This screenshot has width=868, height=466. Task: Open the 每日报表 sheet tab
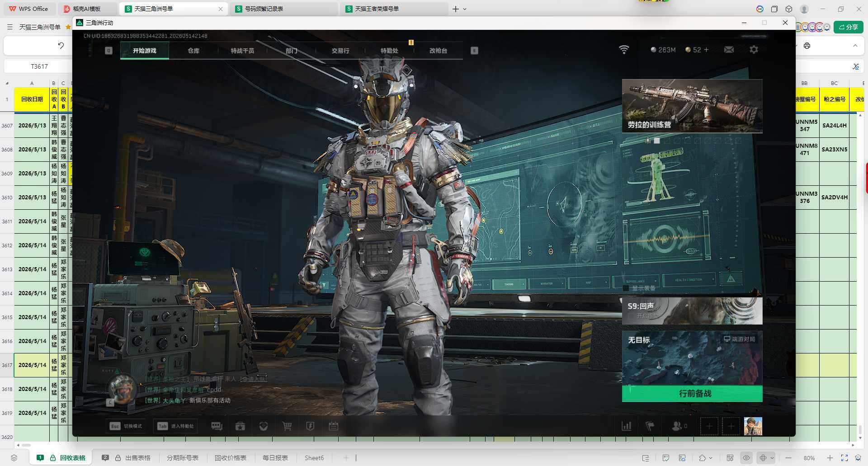(275, 458)
